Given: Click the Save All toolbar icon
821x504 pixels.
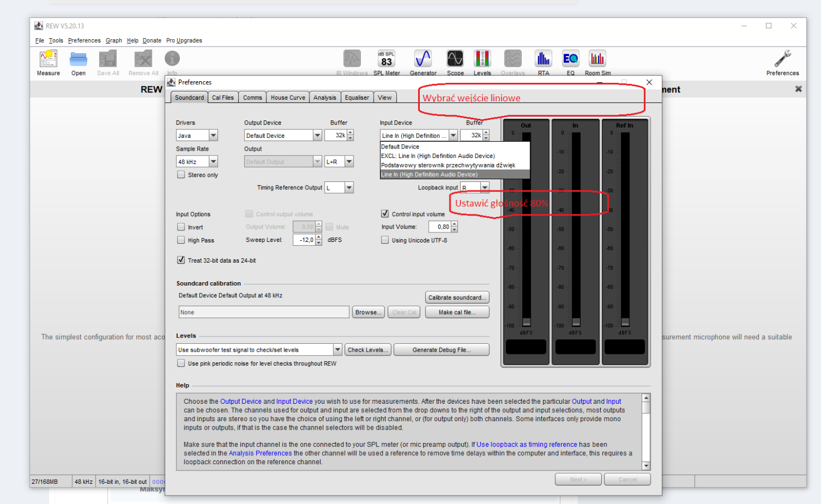Looking at the screenshot, I should click(x=108, y=62).
